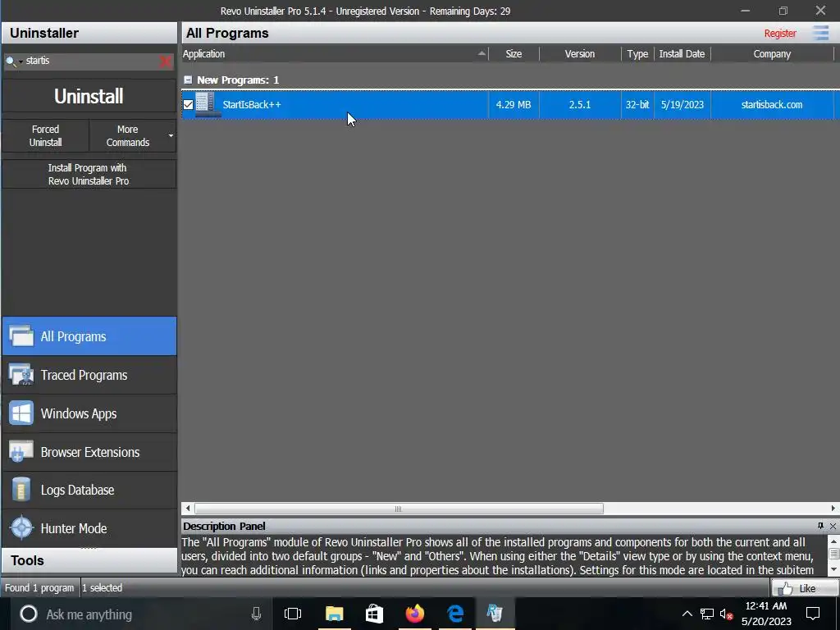Click the StartIsBack++ program icon
The image size is (840, 630).
(x=206, y=104)
